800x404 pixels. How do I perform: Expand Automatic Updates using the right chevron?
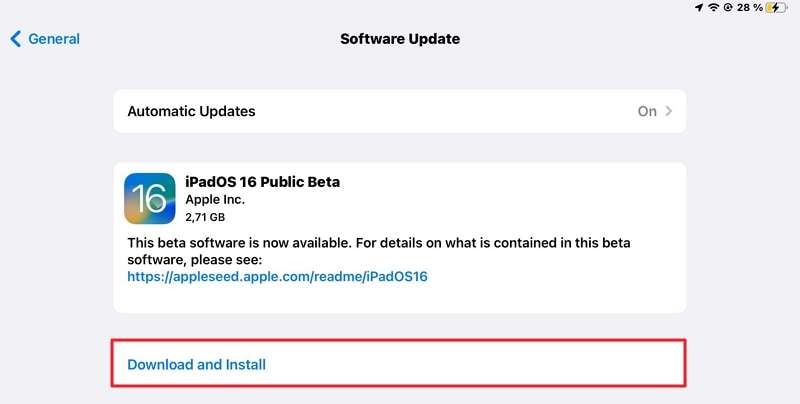(669, 111)
